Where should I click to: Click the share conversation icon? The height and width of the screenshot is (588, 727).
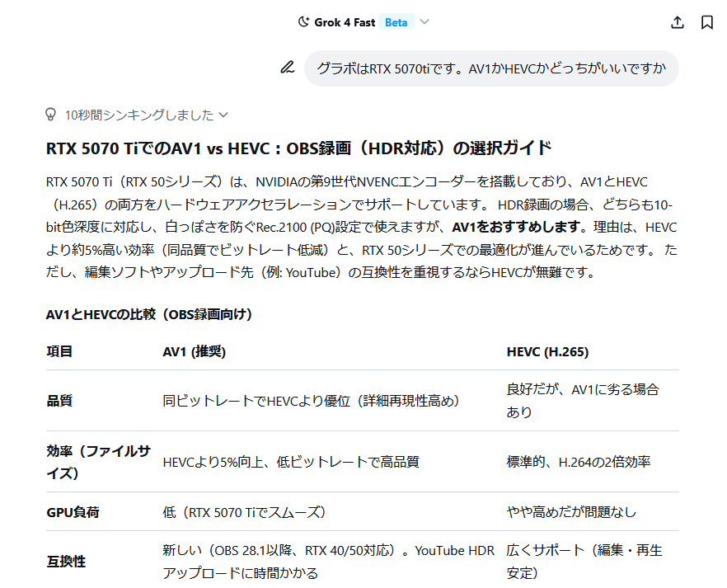tap(678, 22)
